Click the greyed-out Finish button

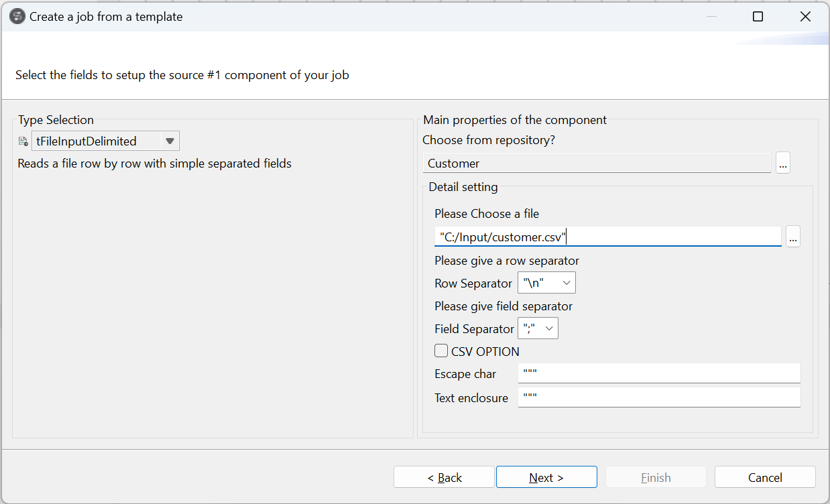coord(655,477)
